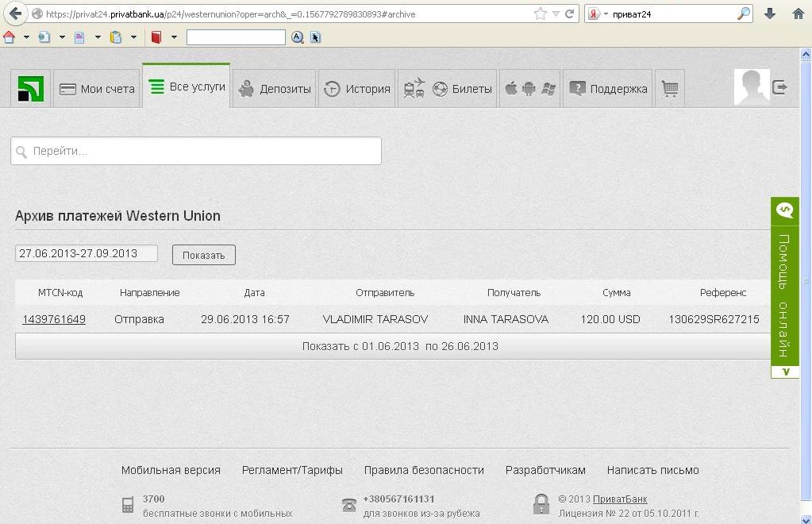The width and height of the screenshot is (812, 524).
Task: Open the Депозиты tab
Action: [x=275, y=89]
